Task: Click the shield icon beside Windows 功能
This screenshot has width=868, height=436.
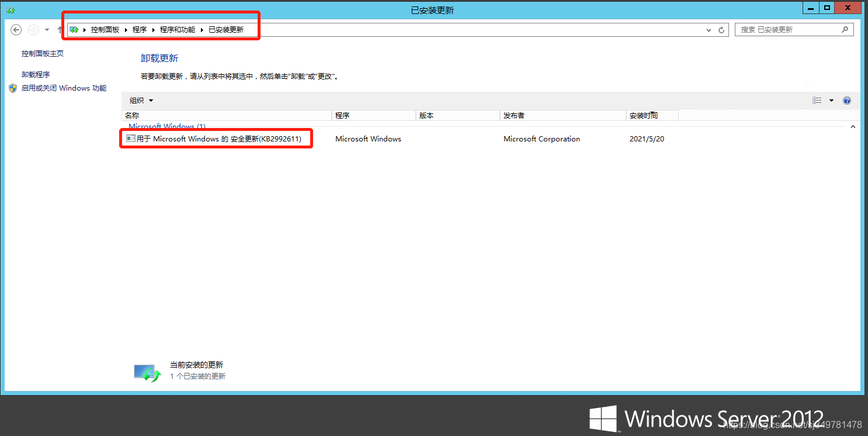Action: [13, 88]
